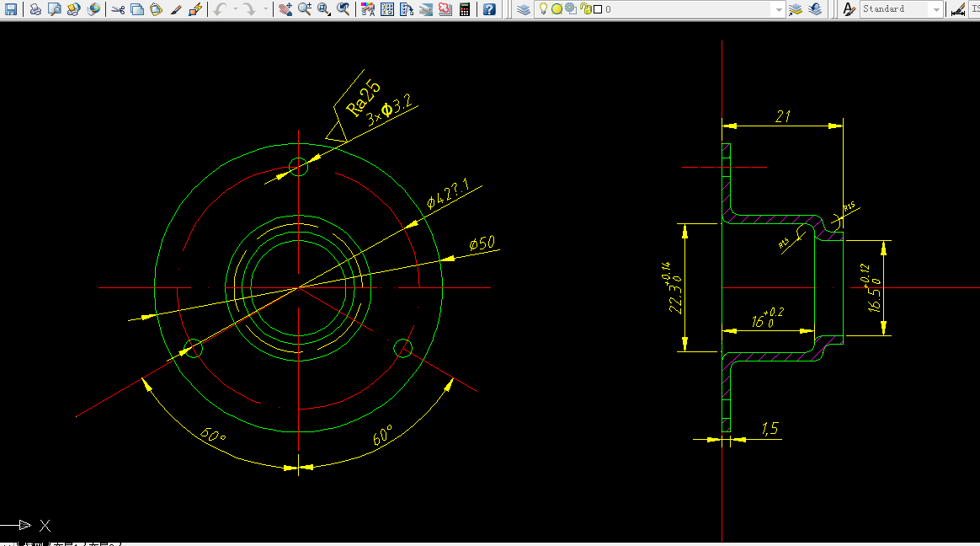Click the Help question mark icon
The image size is (980, 546).
point(489,8)
